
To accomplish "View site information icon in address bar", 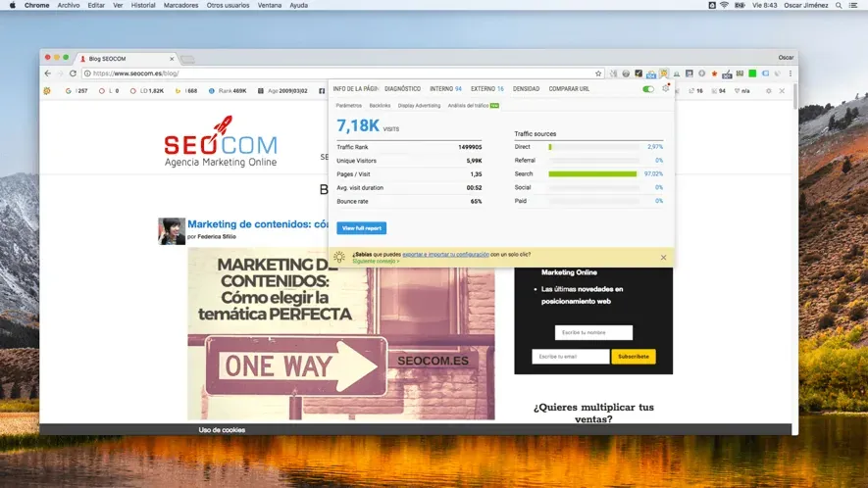I will [x=87, y=73].
